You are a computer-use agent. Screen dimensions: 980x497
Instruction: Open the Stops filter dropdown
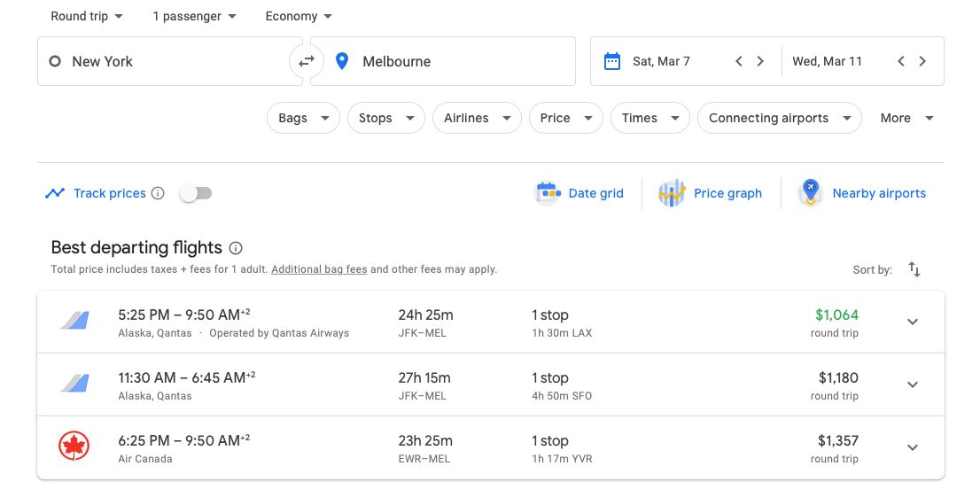pos(386,118)
